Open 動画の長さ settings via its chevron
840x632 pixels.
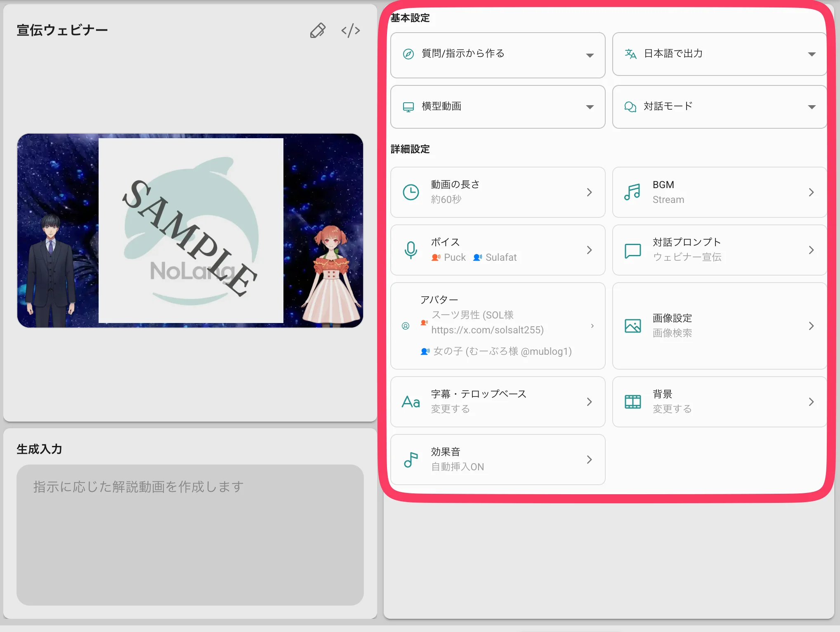[590, 192]
